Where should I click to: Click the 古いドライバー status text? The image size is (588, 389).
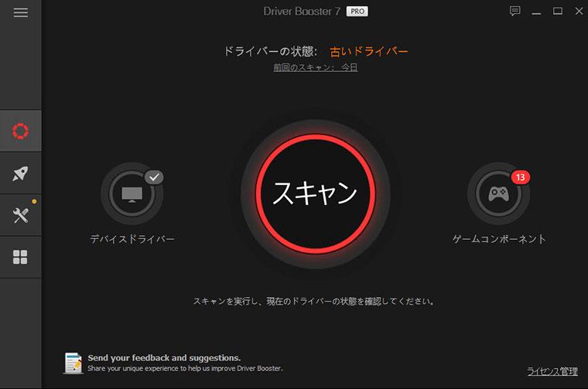[368, 51]
